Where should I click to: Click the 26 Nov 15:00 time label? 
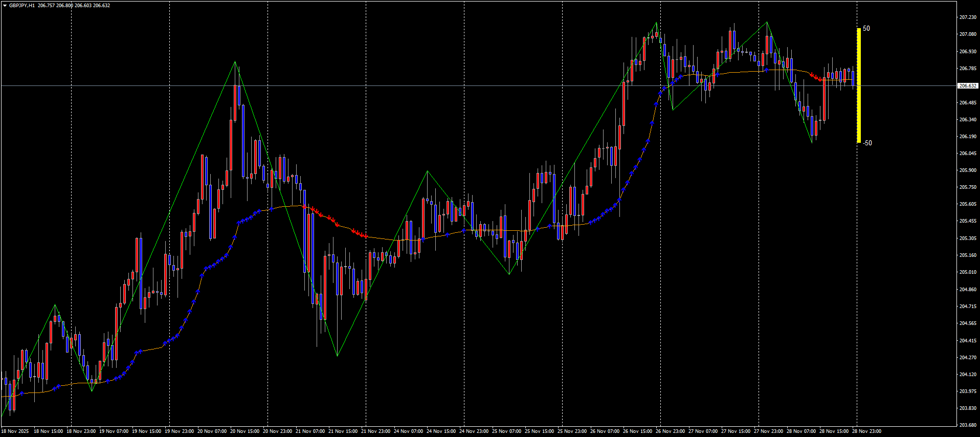pos(637,431)
